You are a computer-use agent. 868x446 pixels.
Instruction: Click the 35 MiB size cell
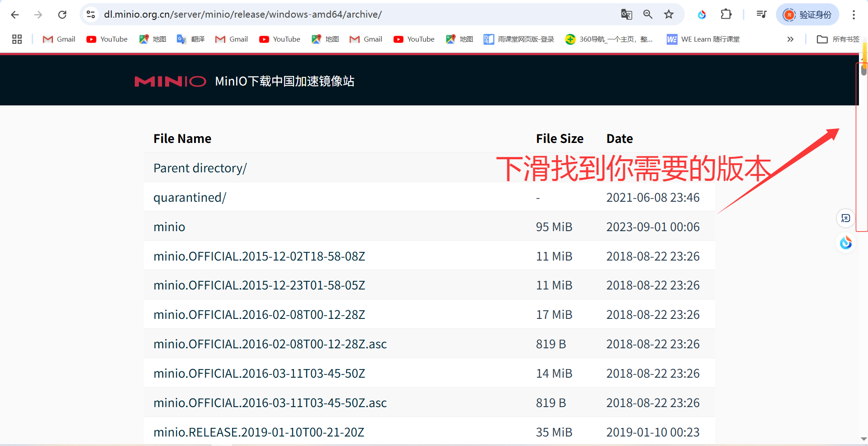(554, 432)
